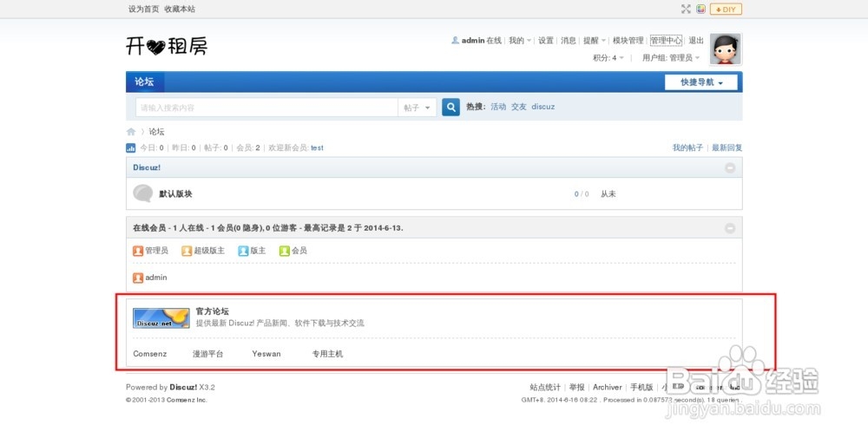Image resolution: width=868 pixels, height=438 pixels.
Task: Toggle the wide-screen view icon
Action: pos(686,9)
